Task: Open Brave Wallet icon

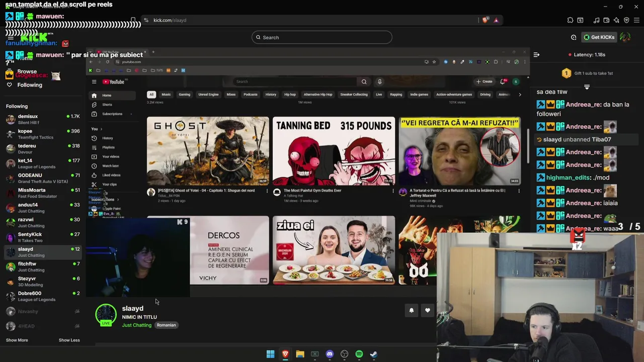Action: coord(606,20)
